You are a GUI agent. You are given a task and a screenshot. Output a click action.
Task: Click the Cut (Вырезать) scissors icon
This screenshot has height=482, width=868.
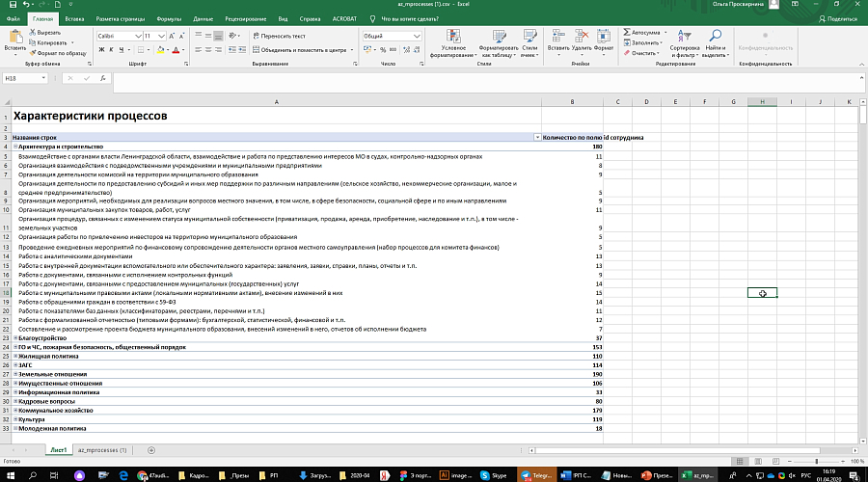pos(33,33)
